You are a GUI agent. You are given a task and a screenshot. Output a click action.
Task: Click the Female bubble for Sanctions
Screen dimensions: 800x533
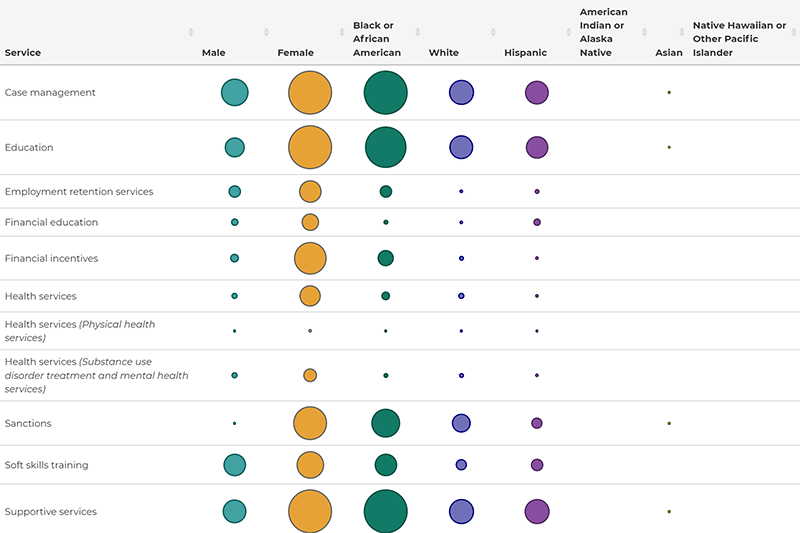[x=310, y=423]
